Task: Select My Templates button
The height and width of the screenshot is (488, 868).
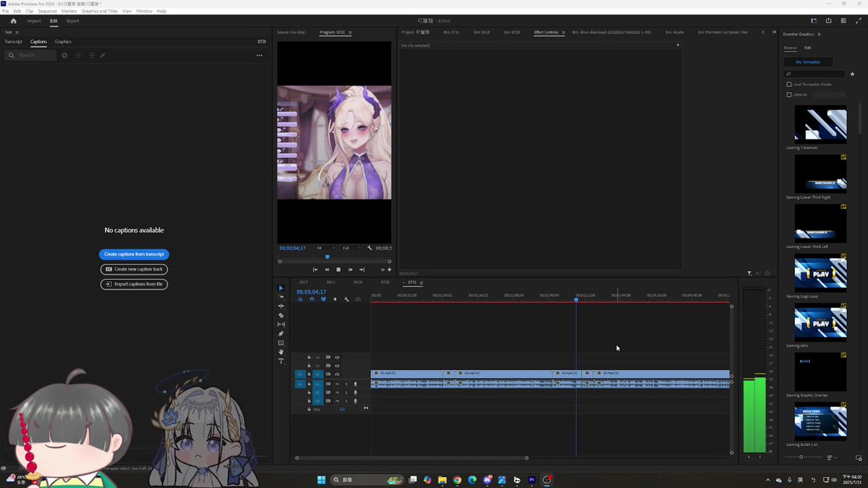Action: [x=808, y=62]
